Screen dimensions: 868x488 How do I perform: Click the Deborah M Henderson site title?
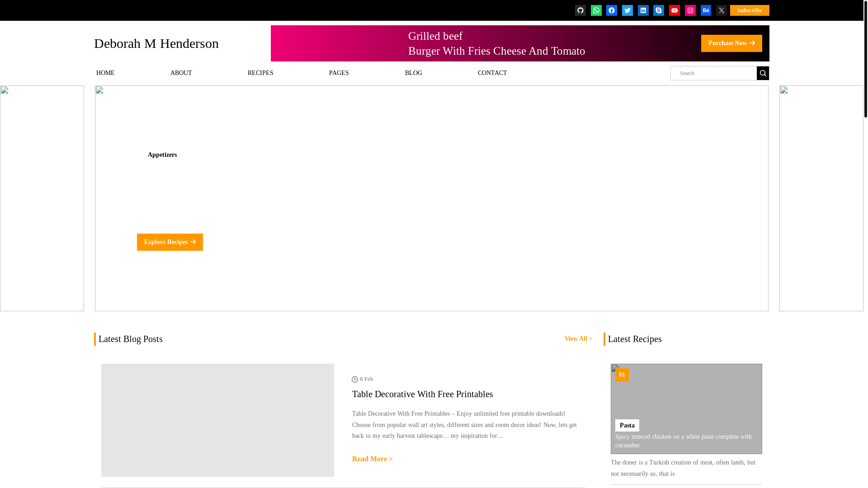tap(156, 43)
